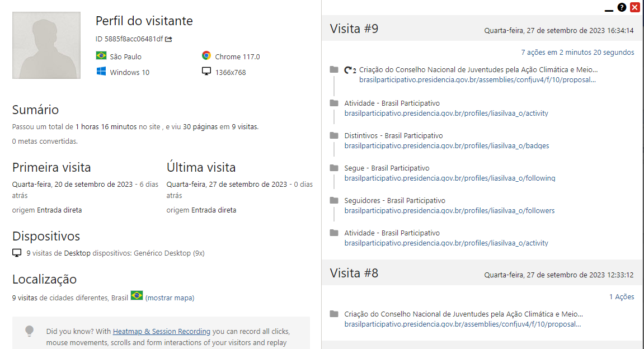
Task: Open the Heatmap & Session Recording link
Action: coord(161,331)
